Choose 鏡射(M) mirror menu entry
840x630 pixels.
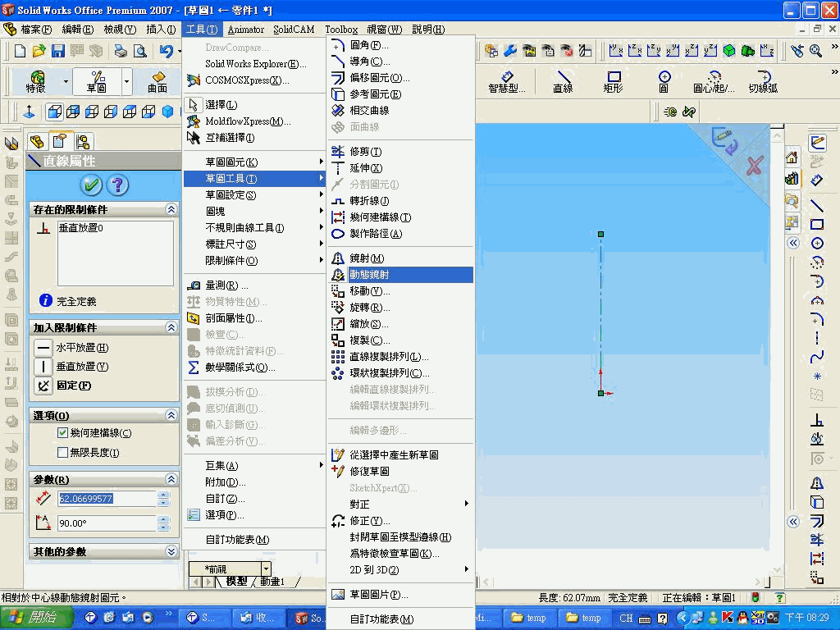click(x=400, y=258)
